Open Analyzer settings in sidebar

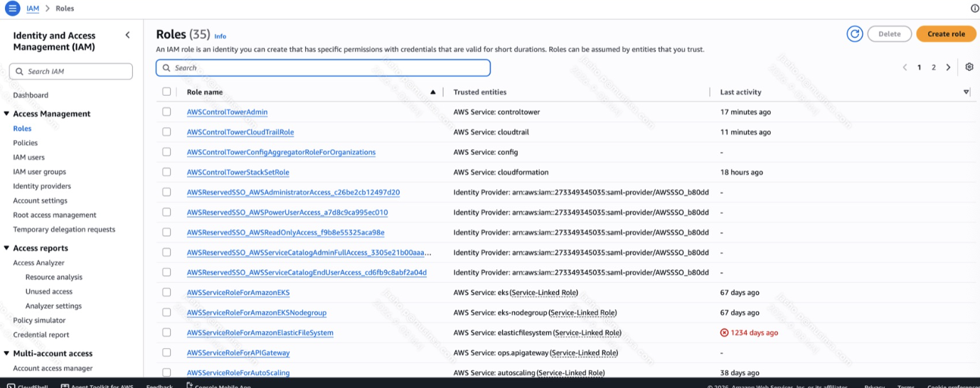(53, 306)
